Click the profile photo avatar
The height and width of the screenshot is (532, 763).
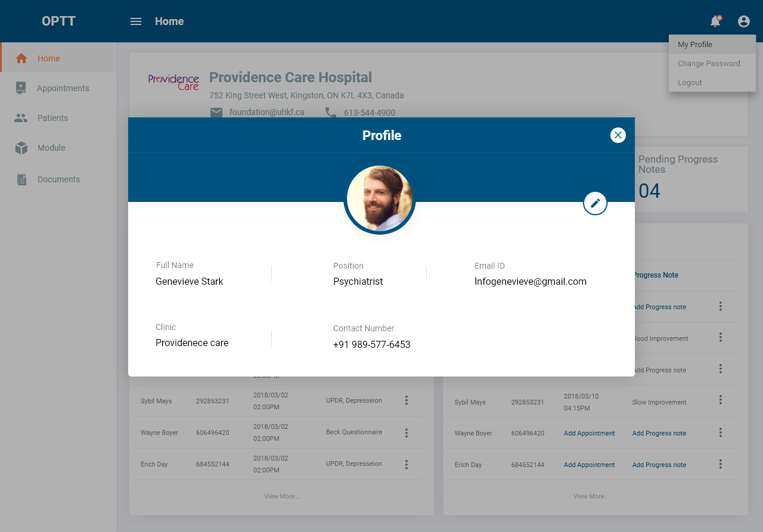380,199
